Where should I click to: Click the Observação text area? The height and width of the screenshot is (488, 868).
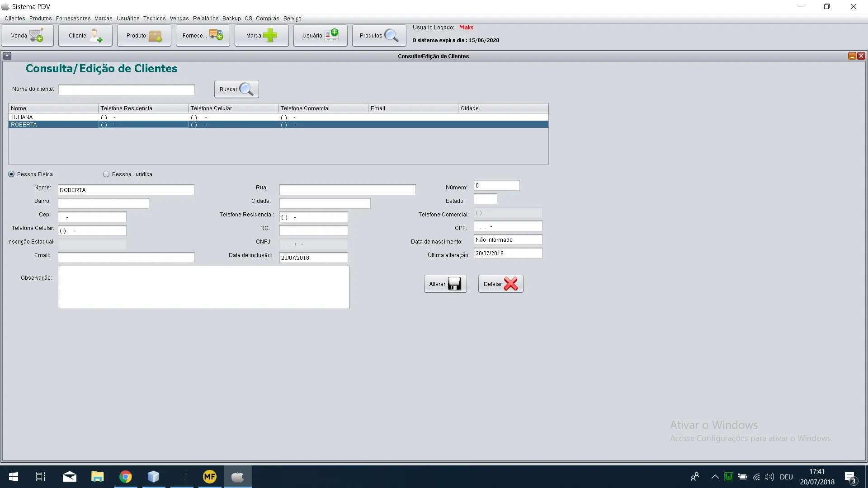point(203,287)
